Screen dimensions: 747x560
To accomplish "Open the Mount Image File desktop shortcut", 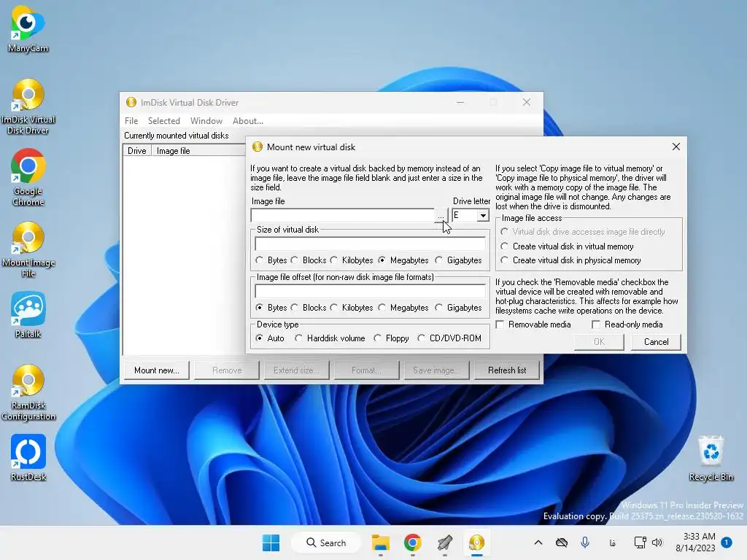I will point(28,249).
